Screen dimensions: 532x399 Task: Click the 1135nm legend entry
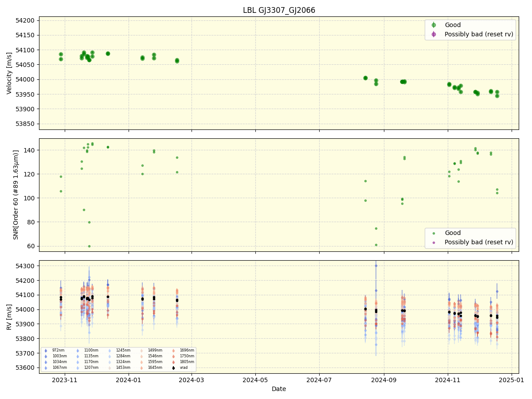(91, 356)
